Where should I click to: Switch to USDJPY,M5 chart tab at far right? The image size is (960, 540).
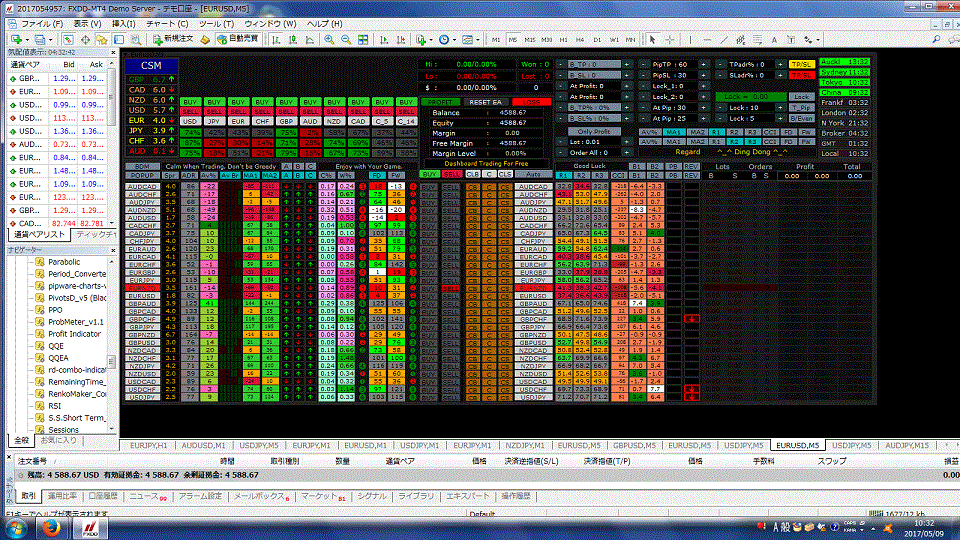(x=852, y=445)
